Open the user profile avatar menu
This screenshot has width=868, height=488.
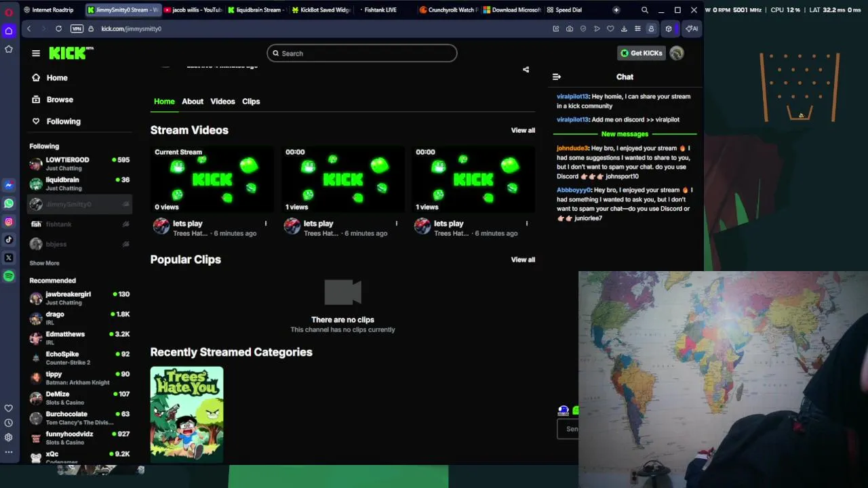[677, 53]
